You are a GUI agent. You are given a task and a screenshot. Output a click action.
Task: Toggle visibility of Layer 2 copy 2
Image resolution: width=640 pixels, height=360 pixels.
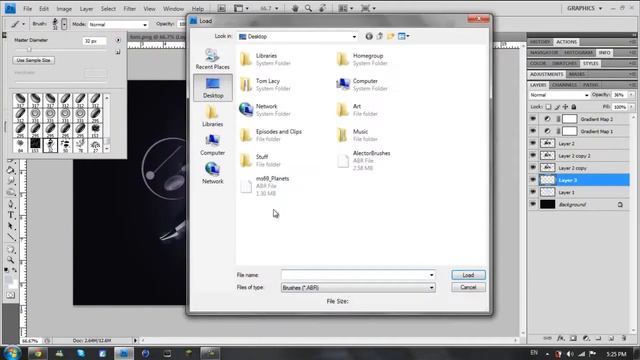pos(533,156)
